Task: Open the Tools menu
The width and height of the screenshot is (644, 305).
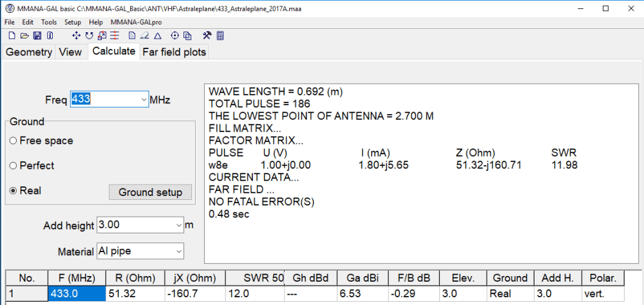Action: (x=49, y=22)
